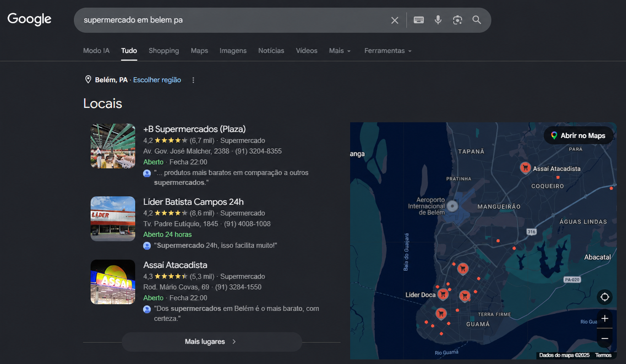Zoom in the map with the plus button
Viewport: 626px width, 364px height.
pos(605,318)
